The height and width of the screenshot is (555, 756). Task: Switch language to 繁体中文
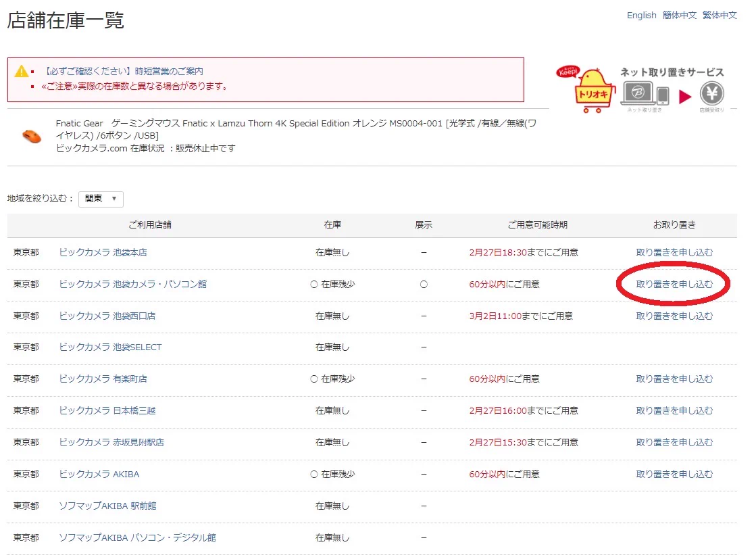click(x=720, y=15)
